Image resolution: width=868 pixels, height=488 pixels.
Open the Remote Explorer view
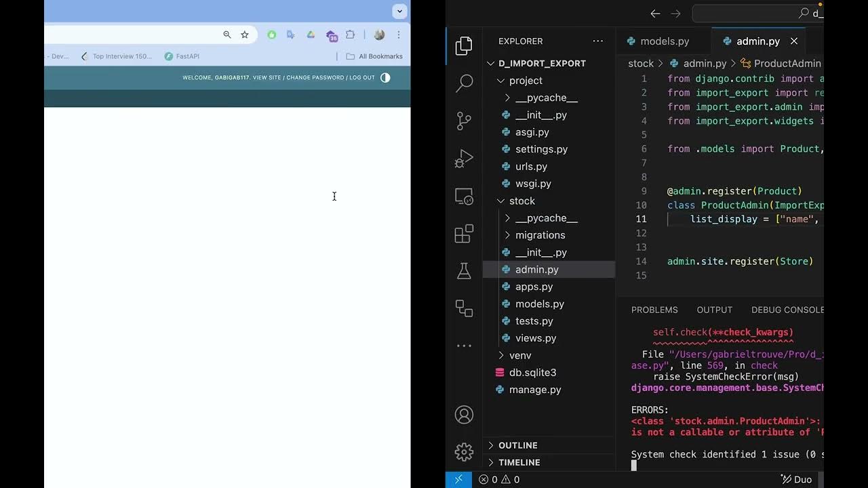(464, 195)
